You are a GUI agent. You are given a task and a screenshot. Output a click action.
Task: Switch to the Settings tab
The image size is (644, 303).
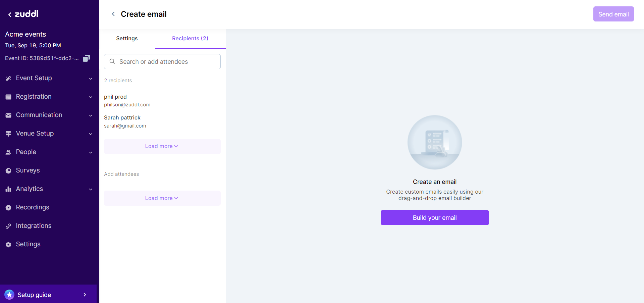coord(127,38)
